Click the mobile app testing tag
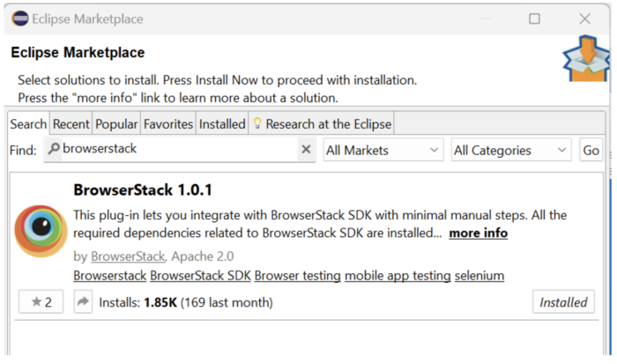617x364 pixels. tap(397, 276)
